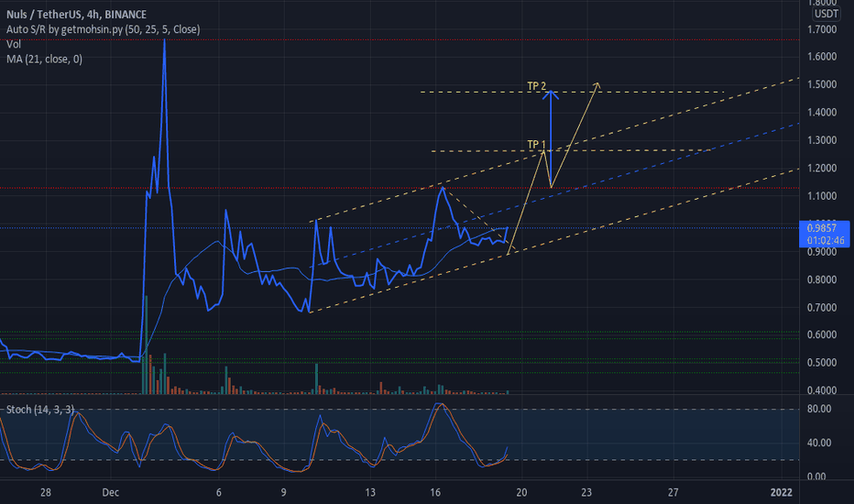The image size is (854, 504).
Task: Click the 0.7000 price axis label
Action: point(822,308)
